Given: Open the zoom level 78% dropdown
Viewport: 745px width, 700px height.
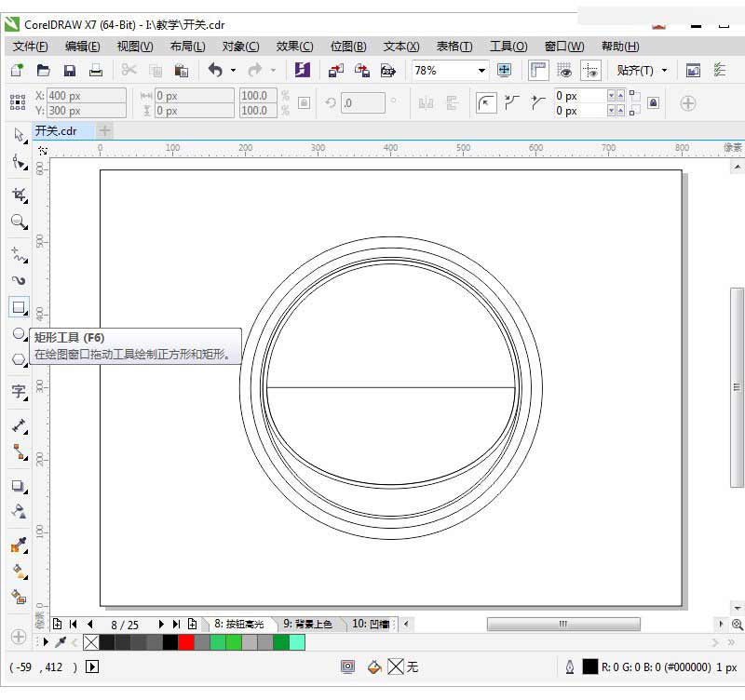Looking at the screenshot, I should (x=481, y=71).
